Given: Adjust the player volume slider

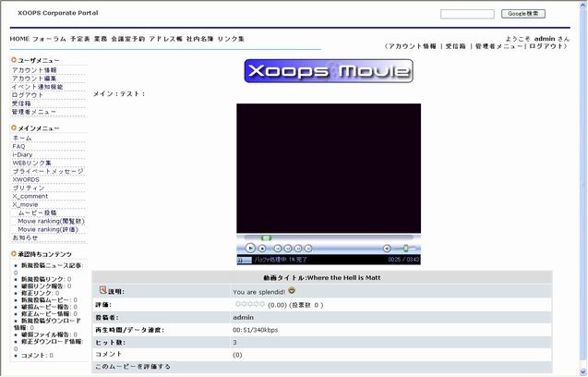Looking at the screenshot, I should (404, 249).
